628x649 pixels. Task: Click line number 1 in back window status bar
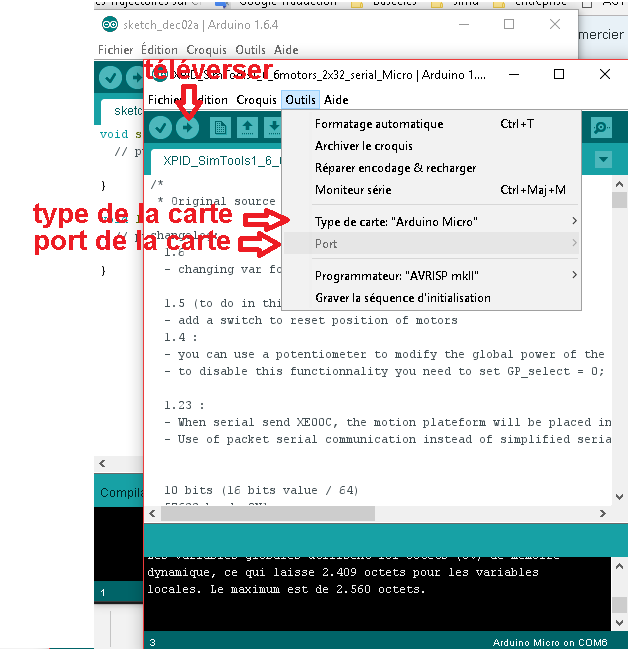click(103, 593)
